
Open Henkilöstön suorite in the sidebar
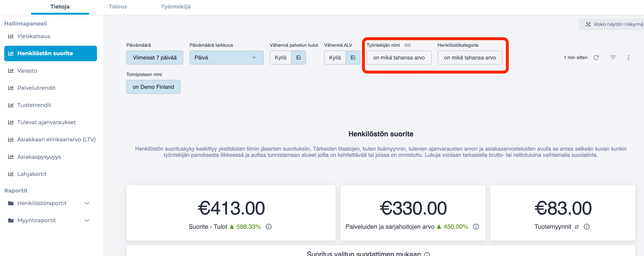point(50,53)
